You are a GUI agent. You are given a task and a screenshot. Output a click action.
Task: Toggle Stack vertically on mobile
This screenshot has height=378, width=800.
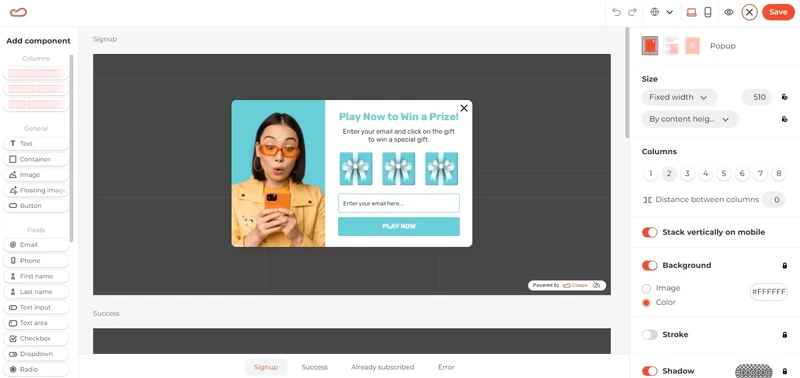pos(649,232)
